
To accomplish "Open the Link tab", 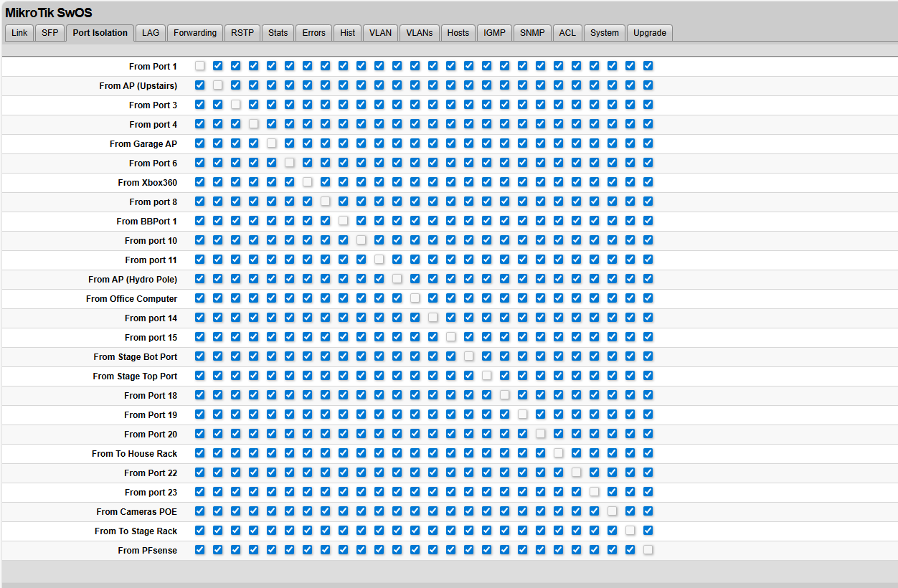I will click(19, 33).
